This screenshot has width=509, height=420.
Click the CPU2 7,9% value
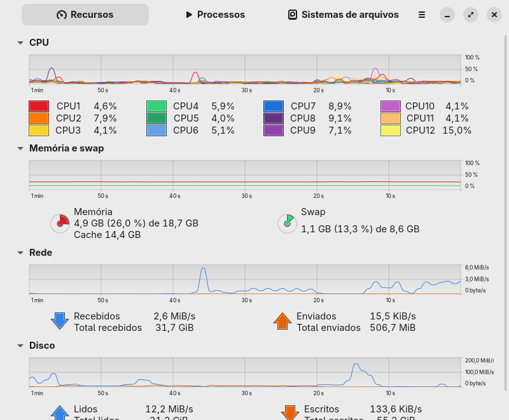(105, 118)
